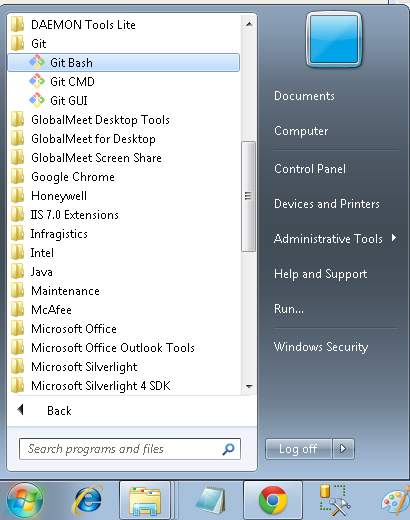Image resolution: width=410 pixels, height=520 pixels.
Task: Expand the IIS 7.0 Extensions folder
Action: 123,214
